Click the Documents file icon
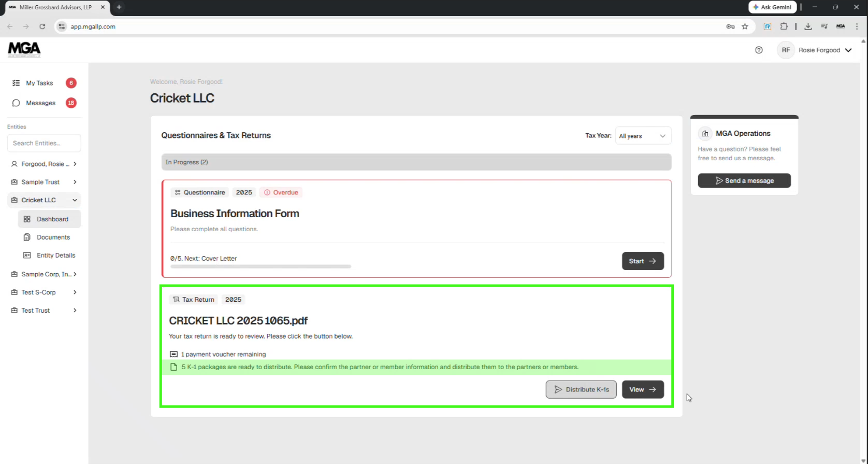Image resolution: width=868 pixels, height=464 pixels. point(27,237)
